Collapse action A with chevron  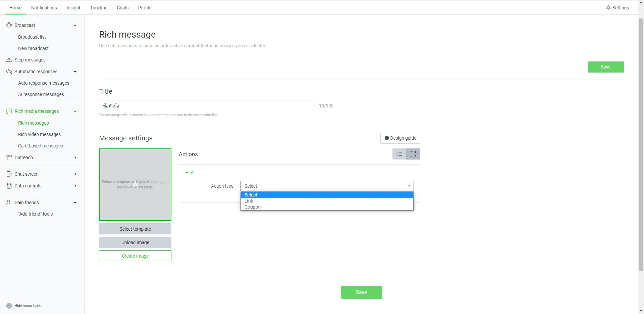pyautogui.click(x=187, y=173)
